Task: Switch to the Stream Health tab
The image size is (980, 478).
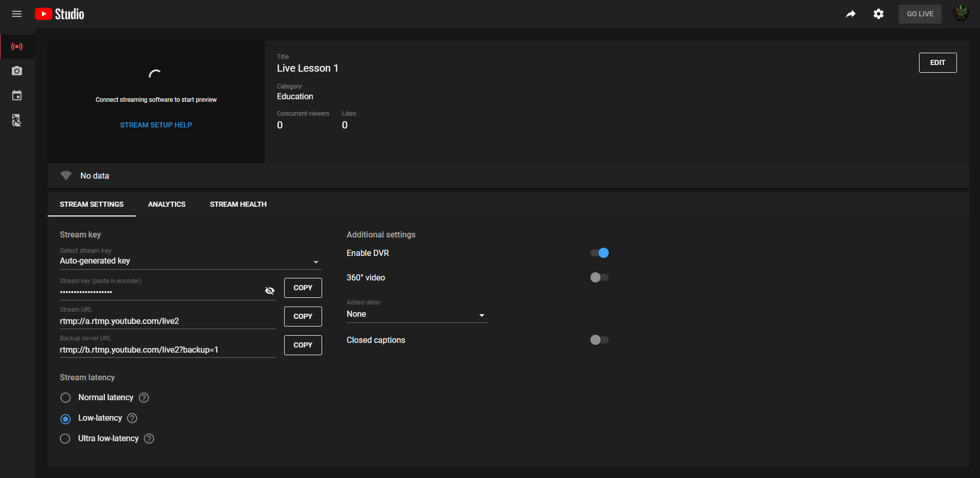Action: (x=238, y=204)
